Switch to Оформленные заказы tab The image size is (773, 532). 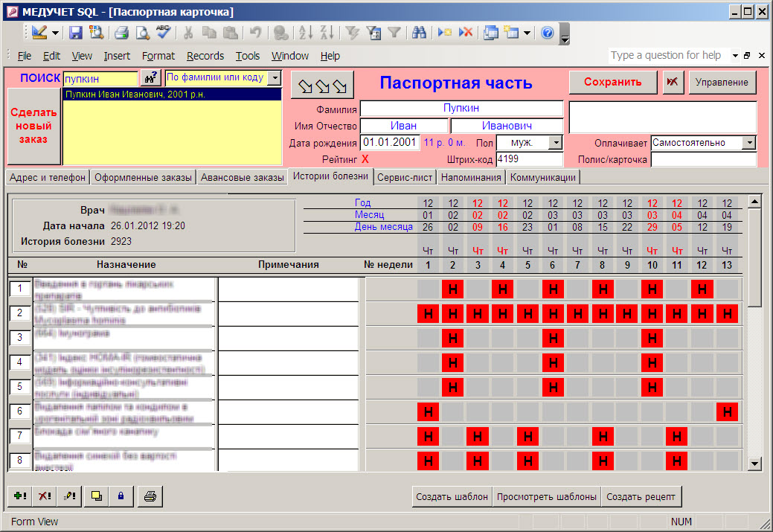pos(143,178)
